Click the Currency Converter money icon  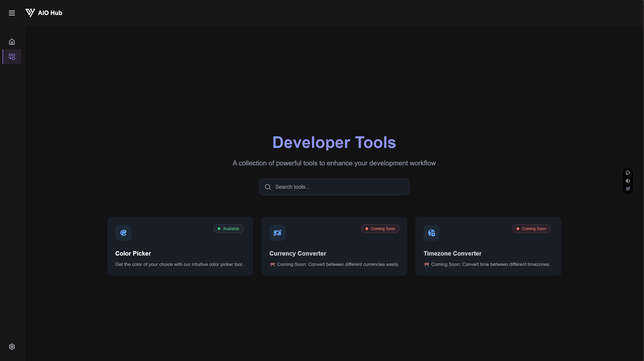pos(277,233)
